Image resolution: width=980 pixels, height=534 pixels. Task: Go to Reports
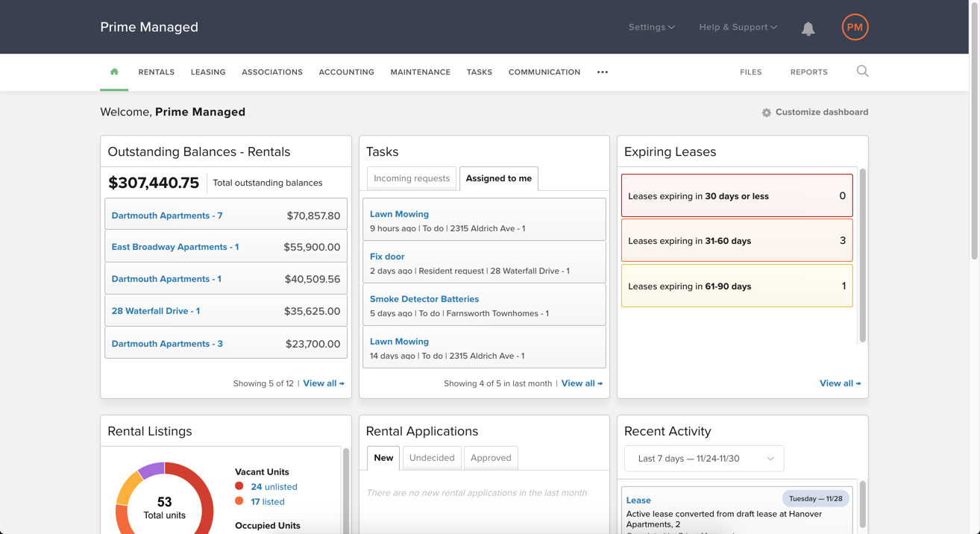809,72
